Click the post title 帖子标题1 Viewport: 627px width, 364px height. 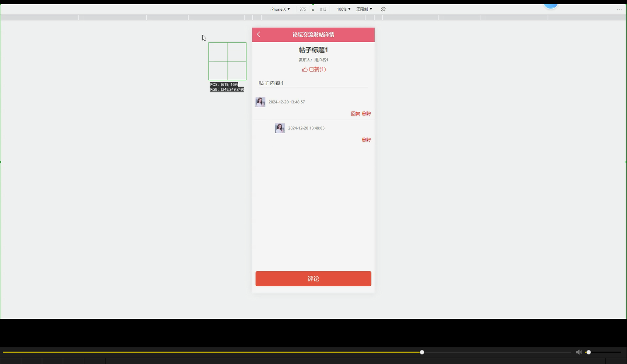313,50
